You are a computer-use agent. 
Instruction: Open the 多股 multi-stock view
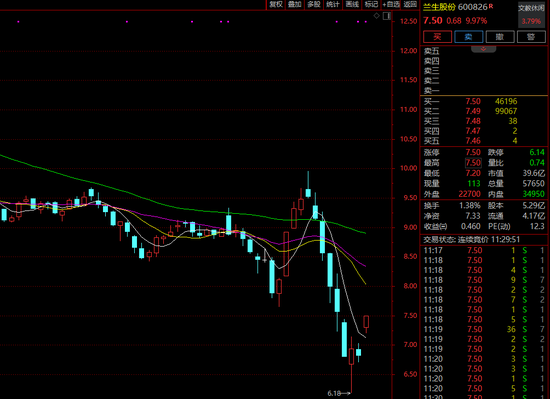pyautogui.click(x=314, y=5)
